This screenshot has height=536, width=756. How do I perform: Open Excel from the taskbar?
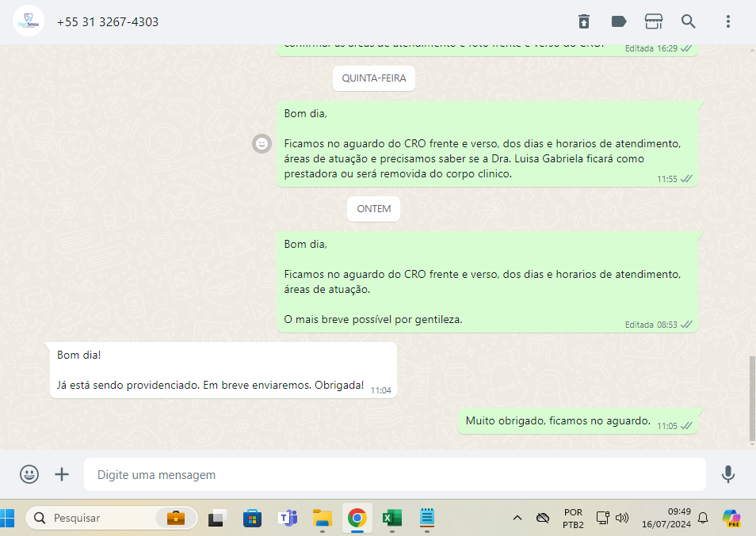pyautogui.click(x=392, y=518)
